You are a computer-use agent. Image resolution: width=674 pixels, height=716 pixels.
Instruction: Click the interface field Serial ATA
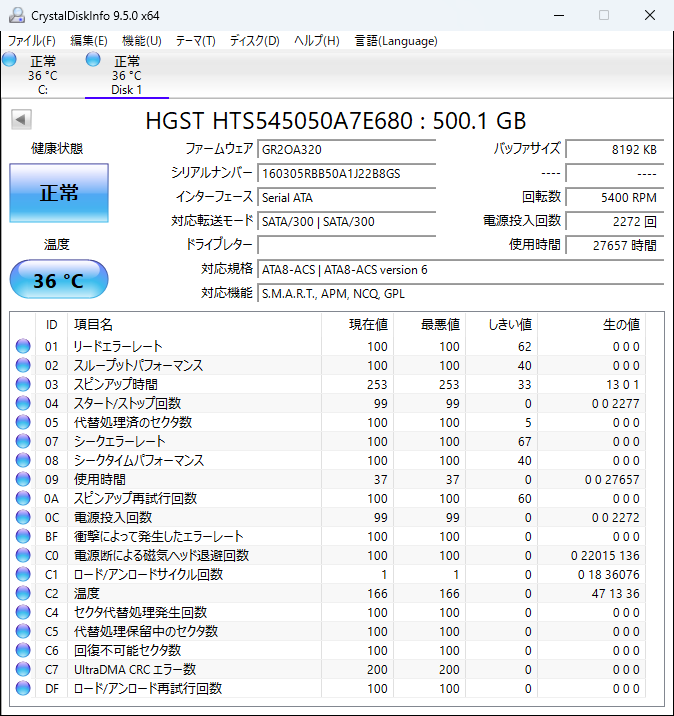pyautogui.click(x=347, y=197)
